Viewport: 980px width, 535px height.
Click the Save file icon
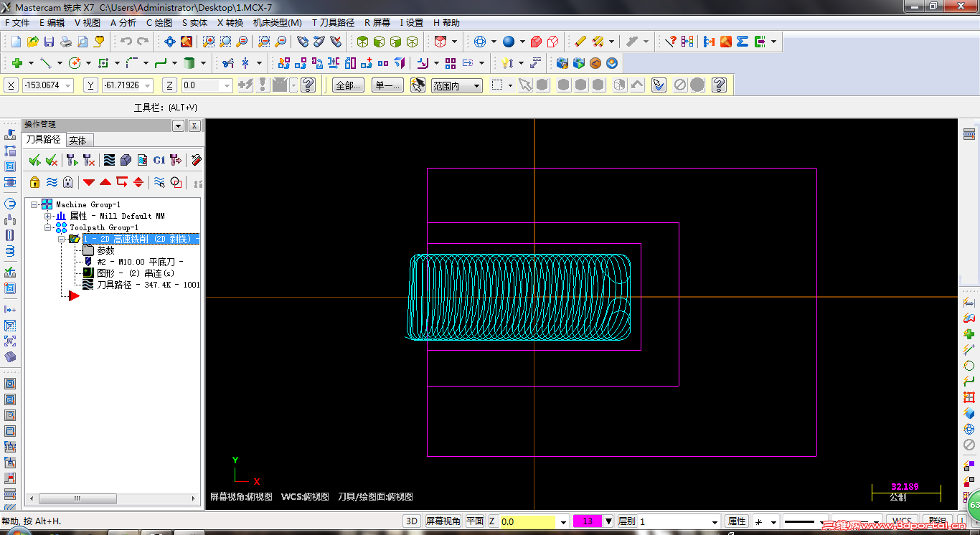point(49,42)
